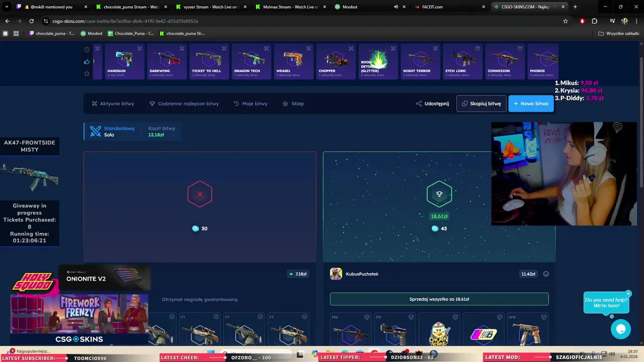Click the green trophy hexagon winner icon
The image size is (644, 362).
[439, 194]
